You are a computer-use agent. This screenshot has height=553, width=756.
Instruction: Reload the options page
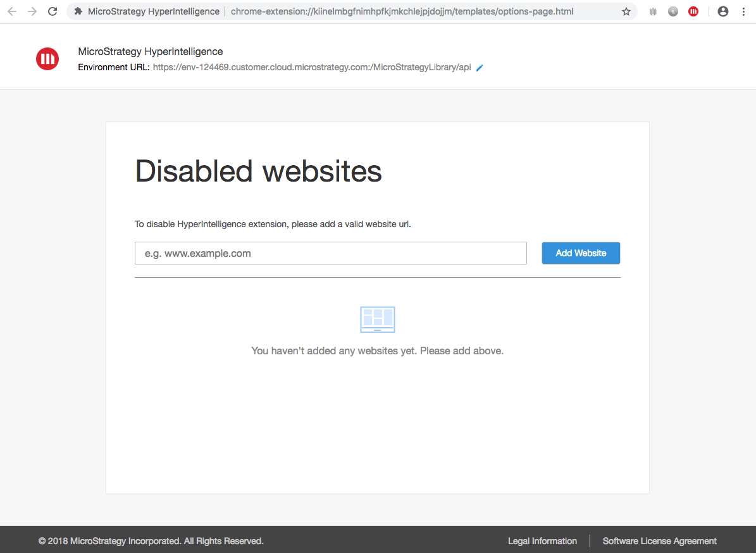pyautogui.click(x=53, y=11)
